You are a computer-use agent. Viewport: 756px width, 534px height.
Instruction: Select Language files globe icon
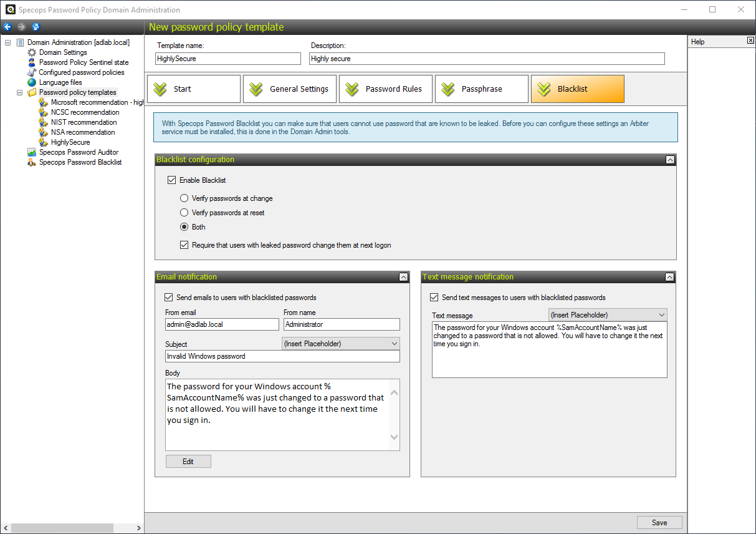pyautogui.click(x=32, y=82)
